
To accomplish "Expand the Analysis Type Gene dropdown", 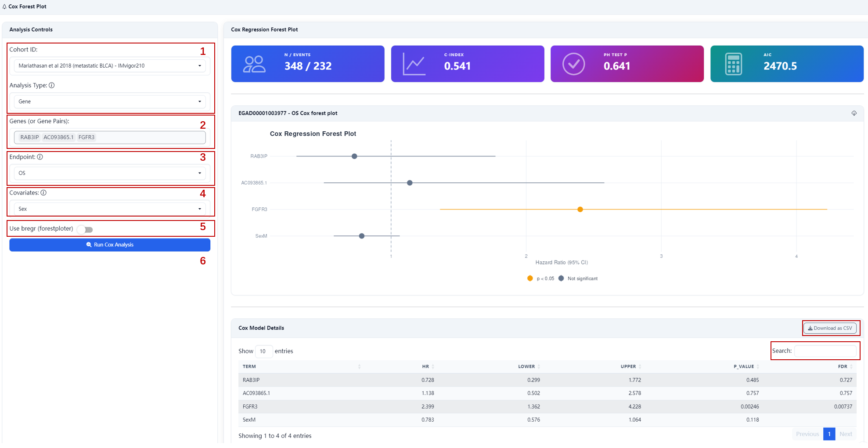I will click(x=110, y=101).
